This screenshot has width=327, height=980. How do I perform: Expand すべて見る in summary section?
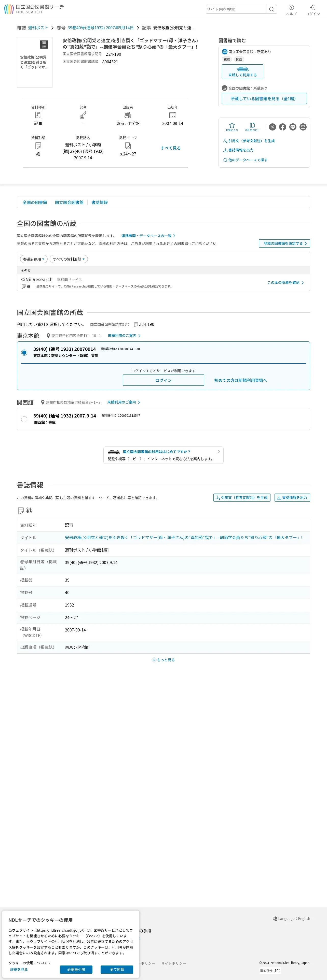pyautogui.click(x=171, y=148)
